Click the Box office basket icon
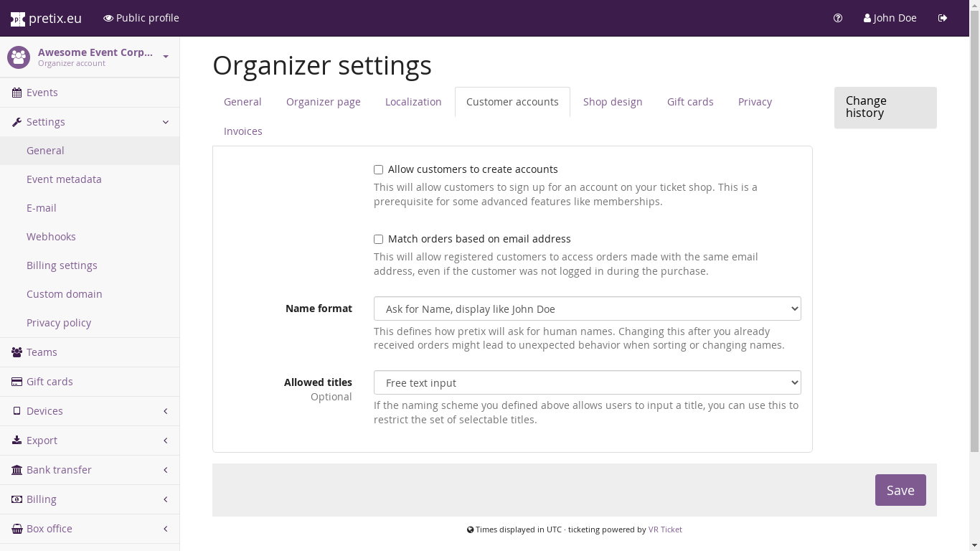980x551 pixels. tap(17, 529)
